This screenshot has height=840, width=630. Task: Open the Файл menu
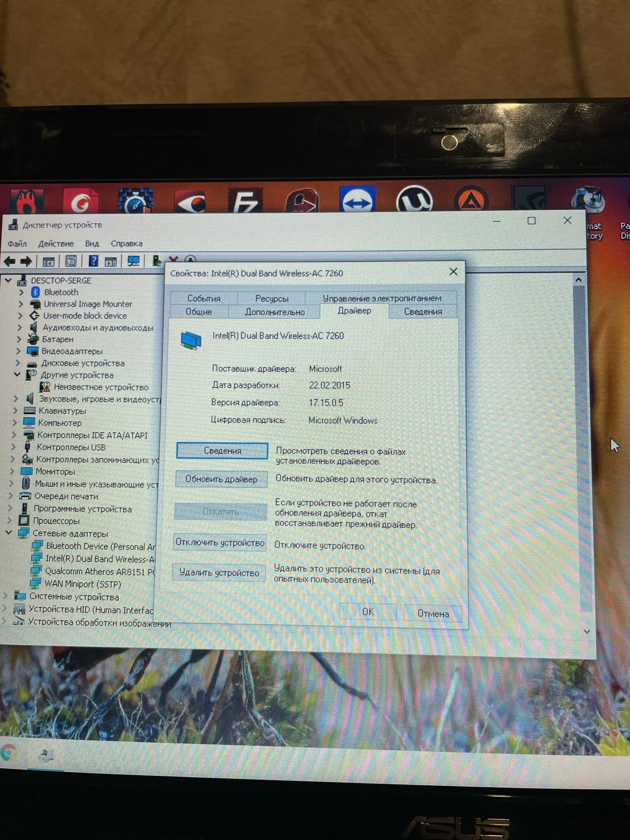[x=17, y=244]
